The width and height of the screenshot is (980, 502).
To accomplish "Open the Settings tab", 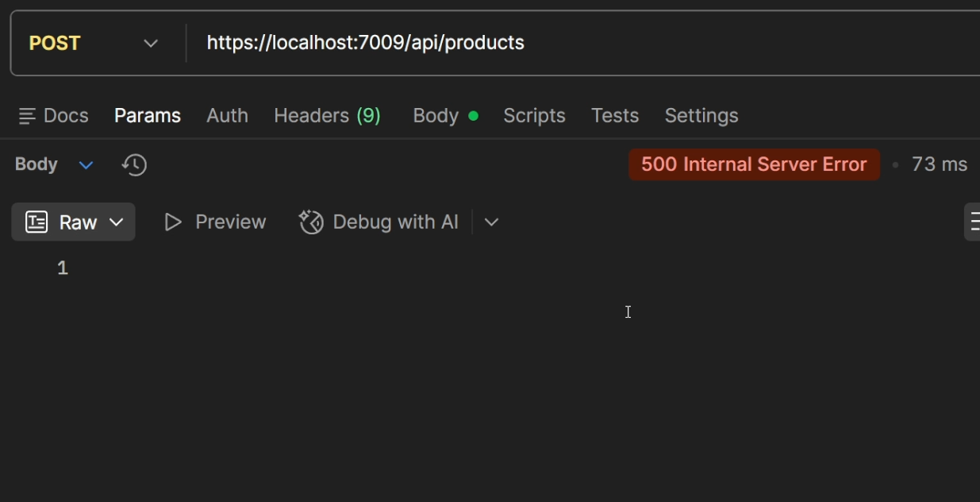I will click(701, 116).
